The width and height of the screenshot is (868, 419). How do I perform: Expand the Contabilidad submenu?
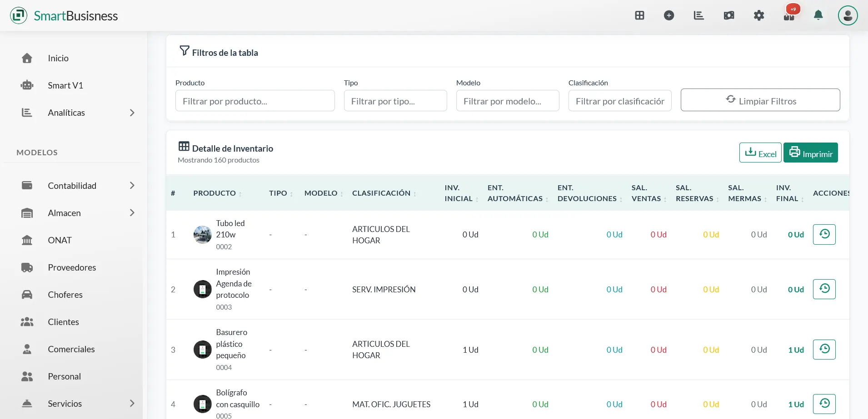[x=132, y=185]
